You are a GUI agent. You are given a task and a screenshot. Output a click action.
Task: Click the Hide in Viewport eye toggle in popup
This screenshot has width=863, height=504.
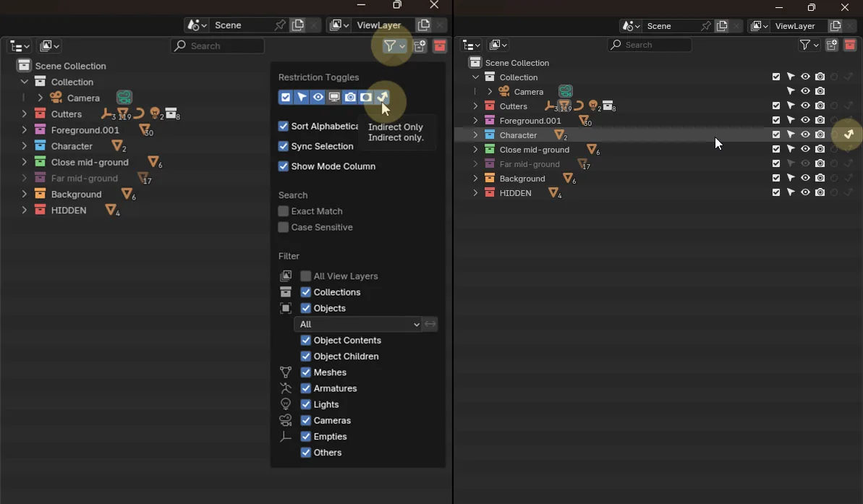click(318, 98)
